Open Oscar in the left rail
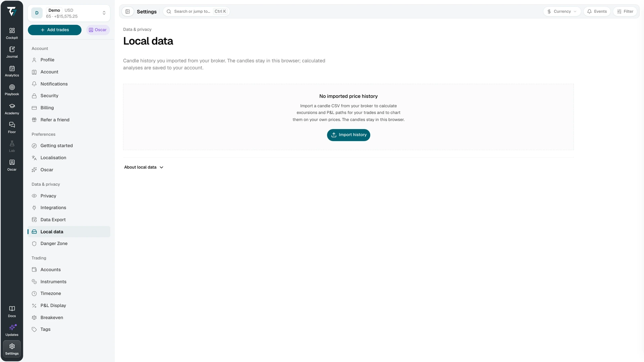The width and height of the screenshot is (644, 362). pyautogui.click(x=12, y=165)
